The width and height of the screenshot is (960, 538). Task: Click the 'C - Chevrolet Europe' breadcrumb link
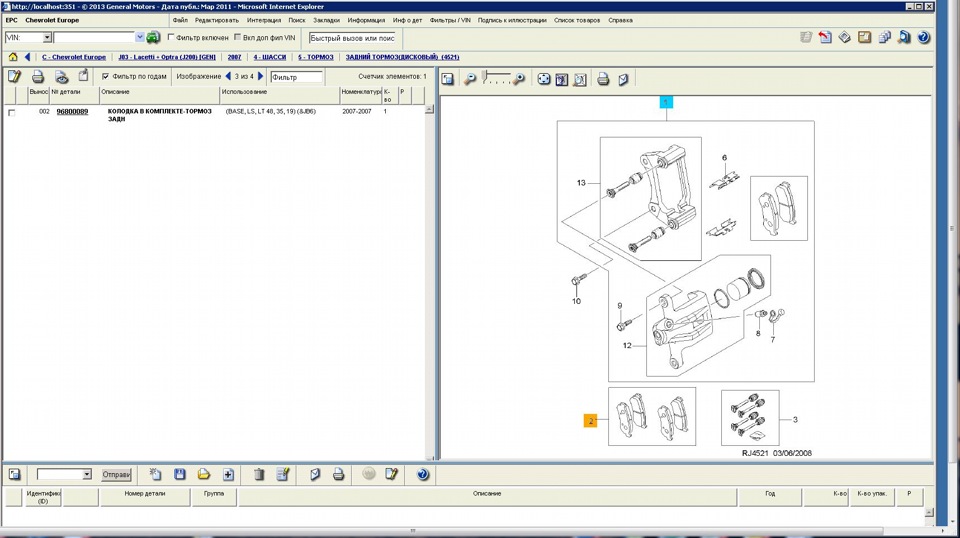[x=74, y=57]
